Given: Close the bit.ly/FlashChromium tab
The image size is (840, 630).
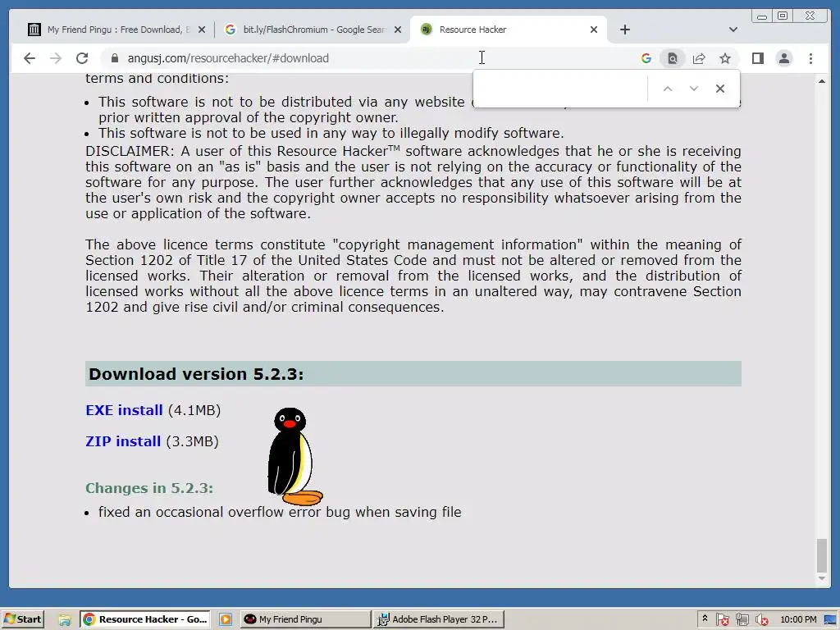Looking at the screenshot, I should click(398, 30).
